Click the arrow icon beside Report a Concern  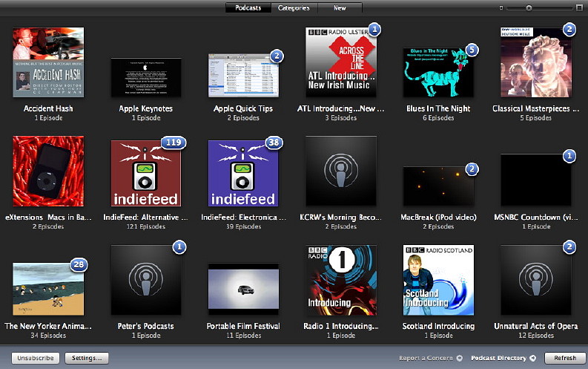460,358
